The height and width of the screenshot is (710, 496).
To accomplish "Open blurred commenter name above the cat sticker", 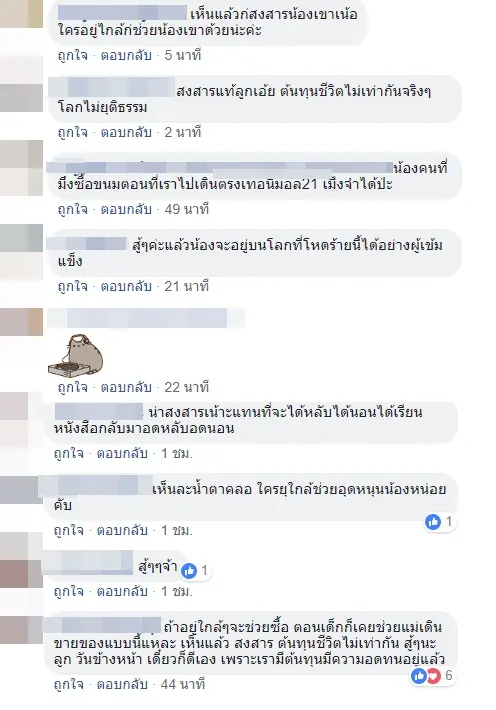I will [x=146, y=318].
